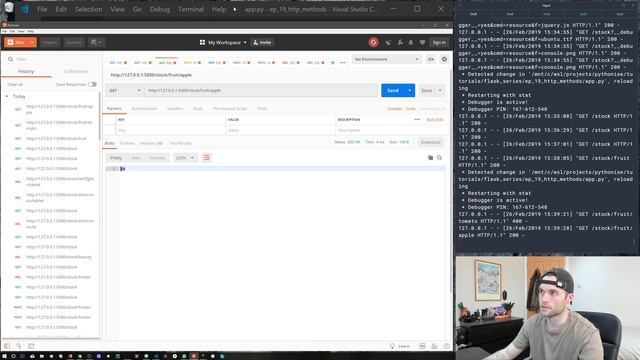Open params table three-dot options
This screenshot has height=360, width=640.
click(417, 120)
